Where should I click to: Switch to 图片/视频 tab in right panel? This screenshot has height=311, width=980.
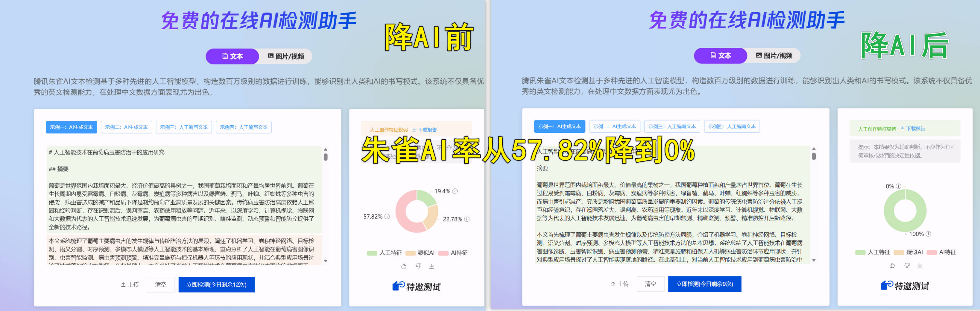tap(774, 56)
